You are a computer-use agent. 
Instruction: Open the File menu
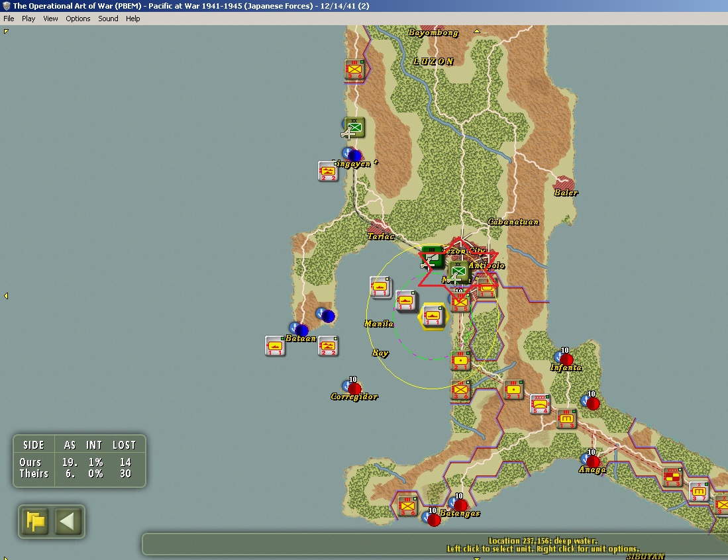[x=9, y=19]
